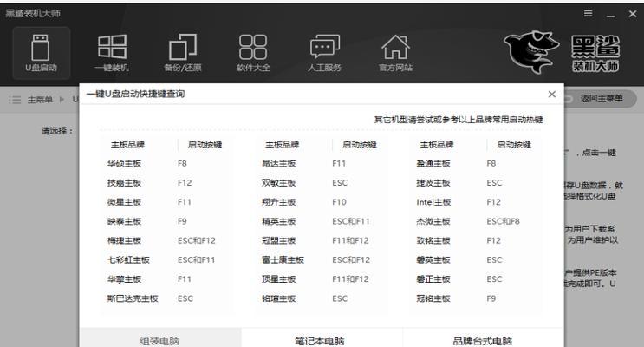Close the hotkey query dialog

click(x=551, y=95)
